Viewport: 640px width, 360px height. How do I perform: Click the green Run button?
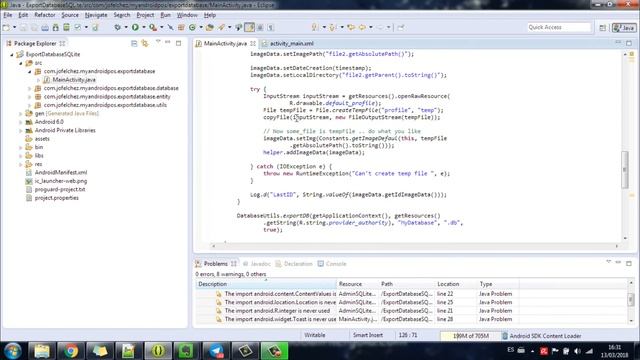135,27
